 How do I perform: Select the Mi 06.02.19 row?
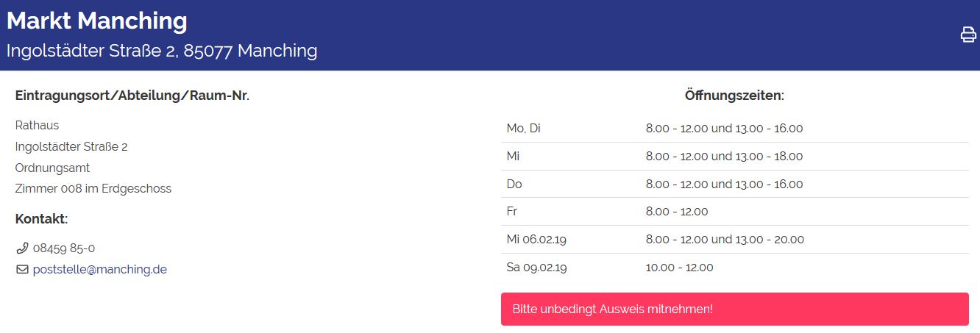click(734, 240)
